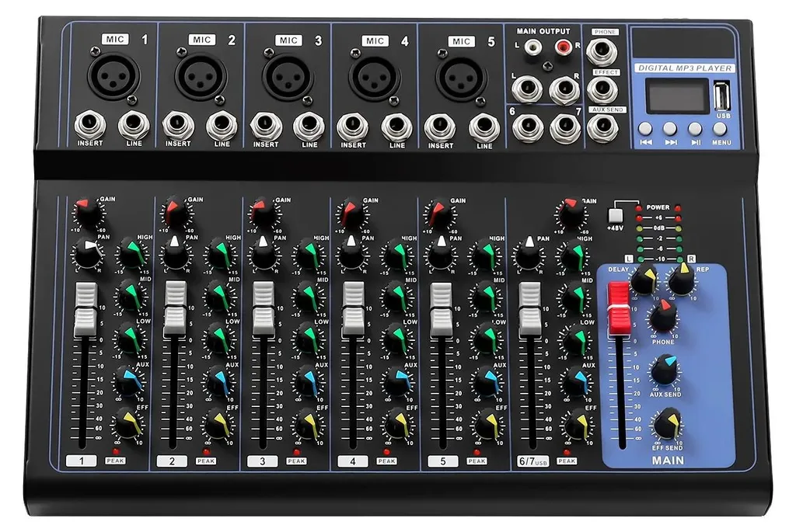
Task: Click the red RCA R main output
Action: [x=563, y=47]
